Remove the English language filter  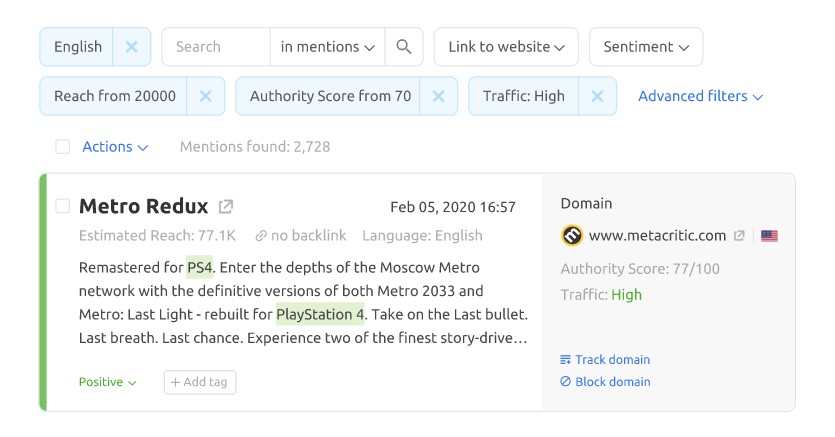(132, 47)
